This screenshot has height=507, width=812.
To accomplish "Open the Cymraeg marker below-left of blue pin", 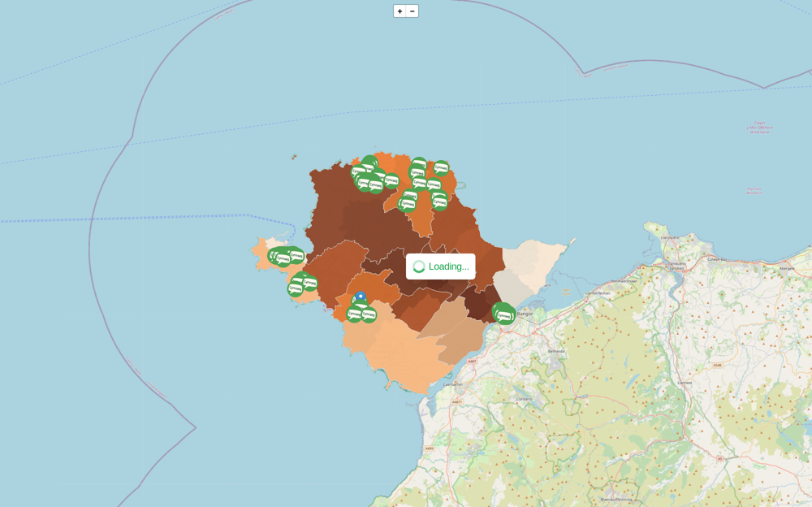I will [354, 314].
